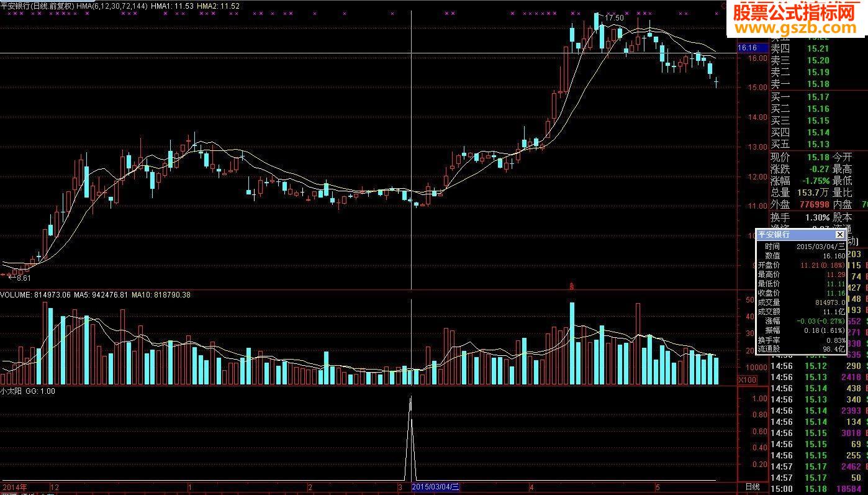Screen dimensions: 868x495
Task: Click the X100 volume scale label
Action: [746, 379]
